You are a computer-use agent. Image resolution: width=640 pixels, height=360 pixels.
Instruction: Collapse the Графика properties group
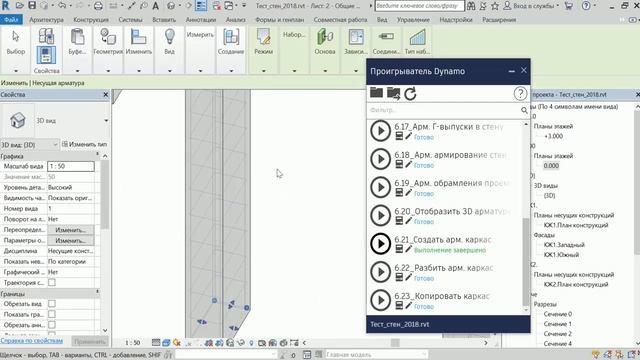click(x=98, y=155)
